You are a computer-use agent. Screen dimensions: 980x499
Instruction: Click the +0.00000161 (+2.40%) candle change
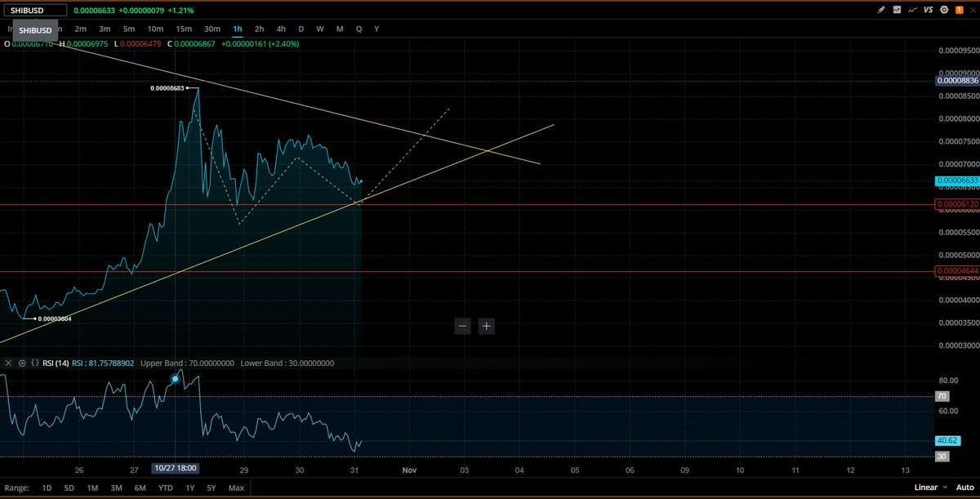click(x=260, y=43)
